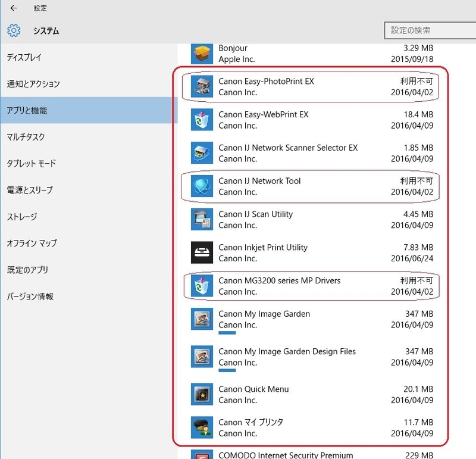Click the Canon Easy-WebPrint EX recycle icon

[202, 120]
